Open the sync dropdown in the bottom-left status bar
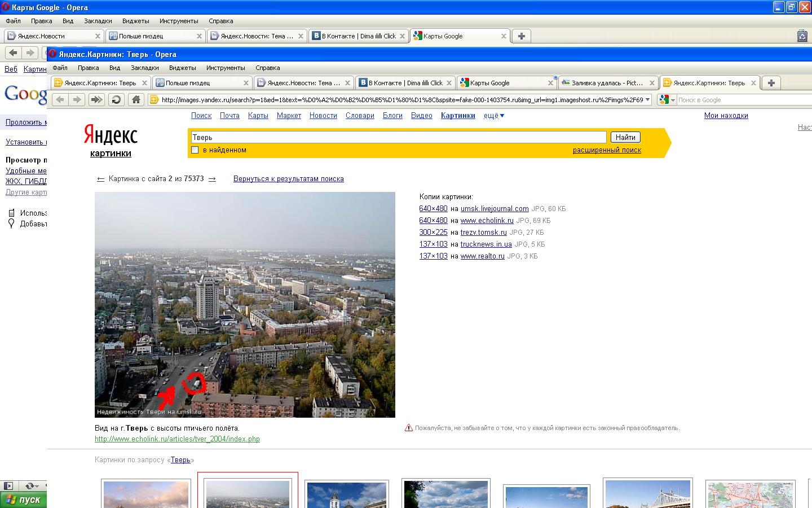The image size is (812, 508). coord(32,485)
